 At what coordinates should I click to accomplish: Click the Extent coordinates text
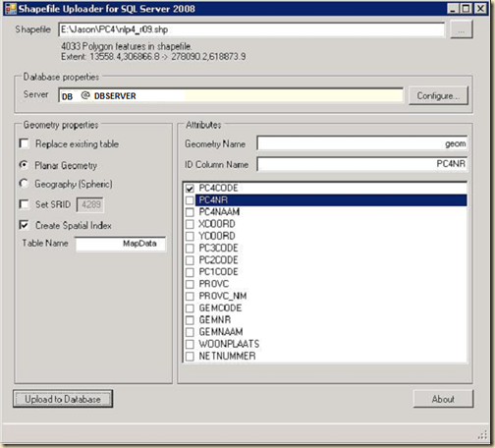(x=153, y=57)
